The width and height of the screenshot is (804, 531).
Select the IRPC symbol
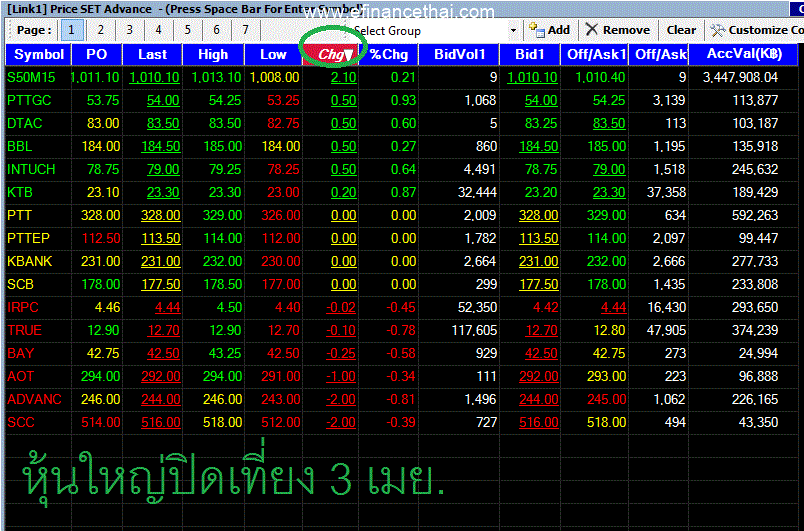coord(23,308)
